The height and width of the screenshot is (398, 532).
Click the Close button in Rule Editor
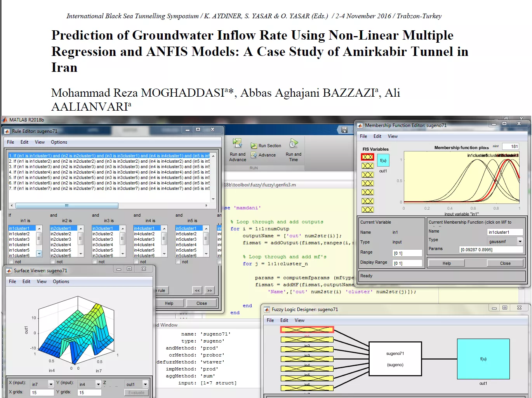202,303
